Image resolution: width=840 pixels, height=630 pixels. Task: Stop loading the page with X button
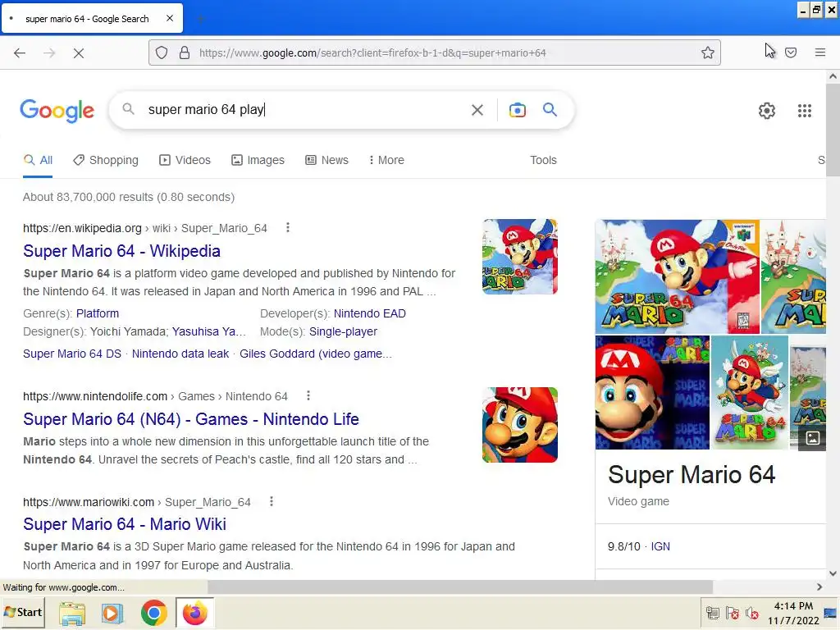[x=79, y=53]
